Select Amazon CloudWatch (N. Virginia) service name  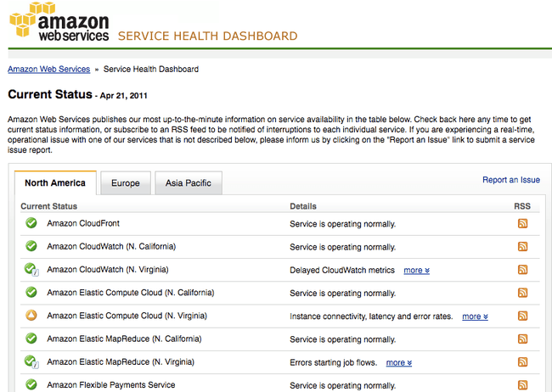[108, 270]
